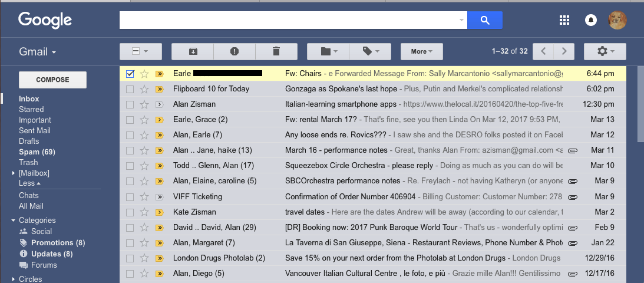Uncheck the selected Earle Fw: Chairs email

pos(130,74)
